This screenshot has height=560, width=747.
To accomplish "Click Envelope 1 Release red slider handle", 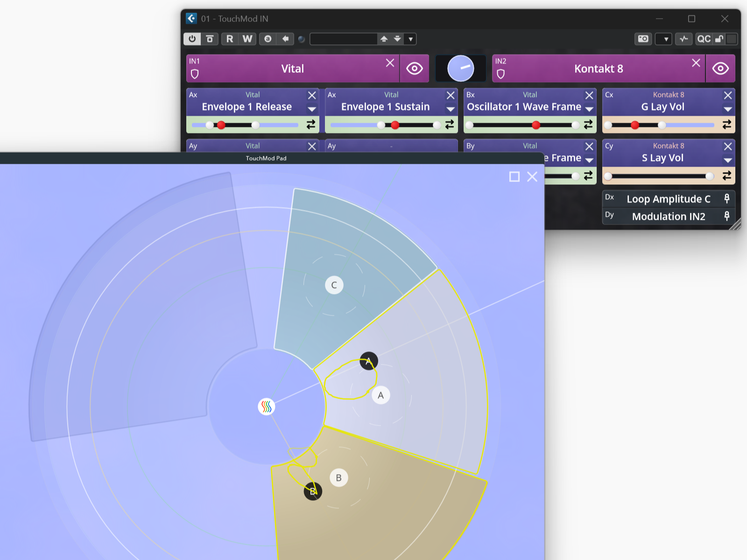I will 221,125.
